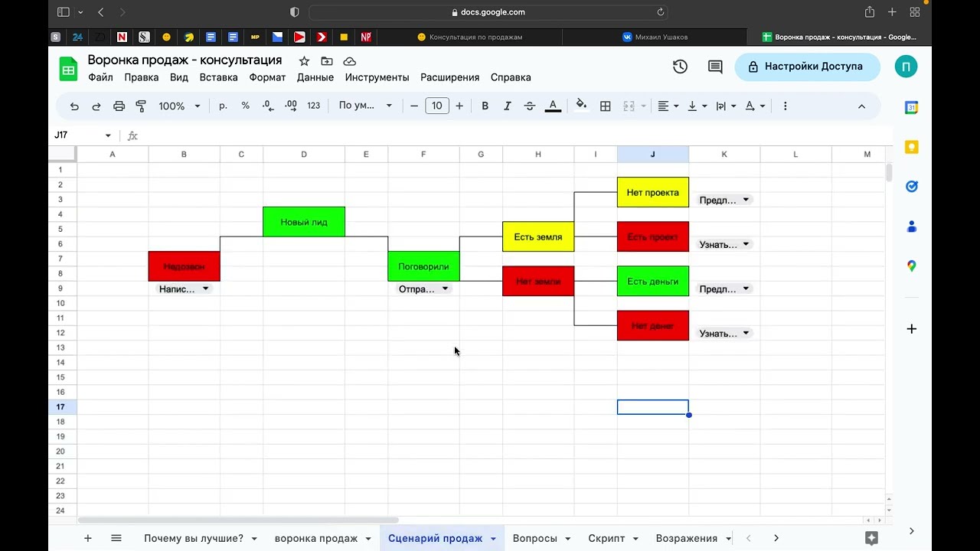Add a new sheet with plus button
Image resolution: width=980 pixels, height=551 pixels.
pyautogui.click(x=88, y=538)
